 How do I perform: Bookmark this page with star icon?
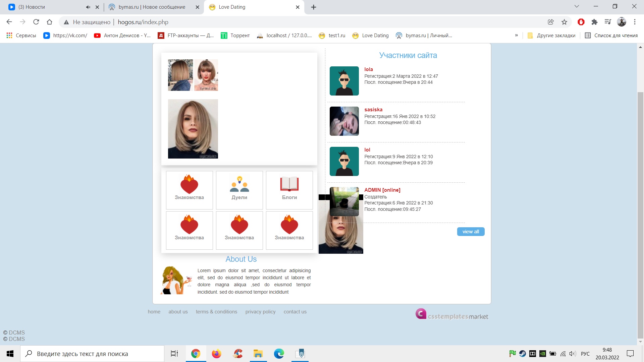point(564,22)
